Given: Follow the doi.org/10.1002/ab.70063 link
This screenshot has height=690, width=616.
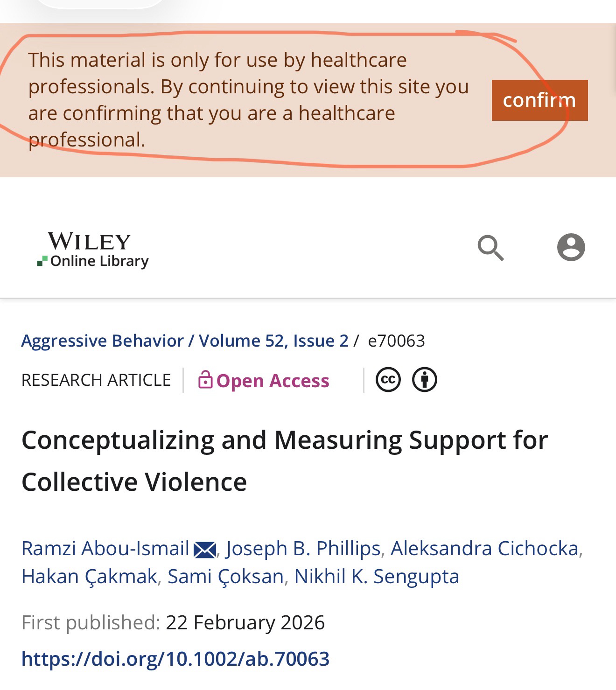Looking at the screenshot, I should (x=175, y=659).
